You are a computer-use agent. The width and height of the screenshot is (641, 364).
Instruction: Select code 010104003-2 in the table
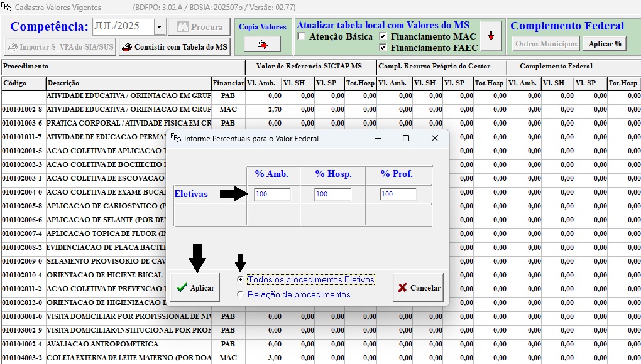tap(22, 358)
